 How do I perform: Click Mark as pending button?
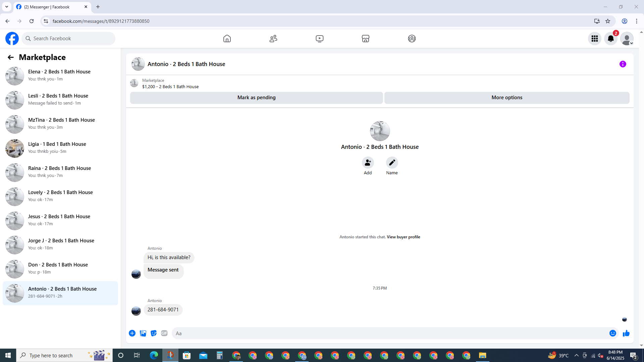(257, 98)
